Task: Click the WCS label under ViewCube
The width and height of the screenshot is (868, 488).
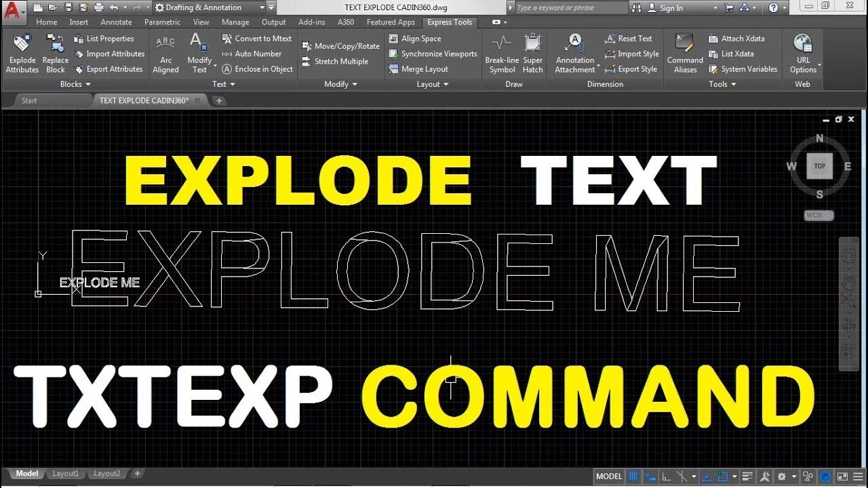Action: click(x=818, y=216)
